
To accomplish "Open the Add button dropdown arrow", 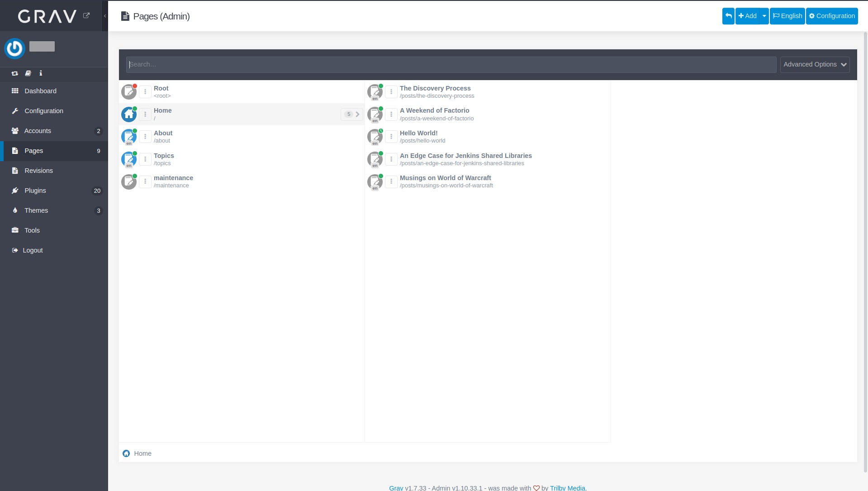I will tap(764, 16).
